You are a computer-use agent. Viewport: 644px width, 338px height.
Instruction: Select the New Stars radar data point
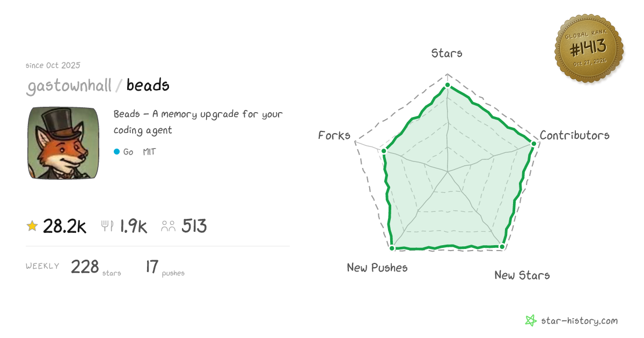502,247
